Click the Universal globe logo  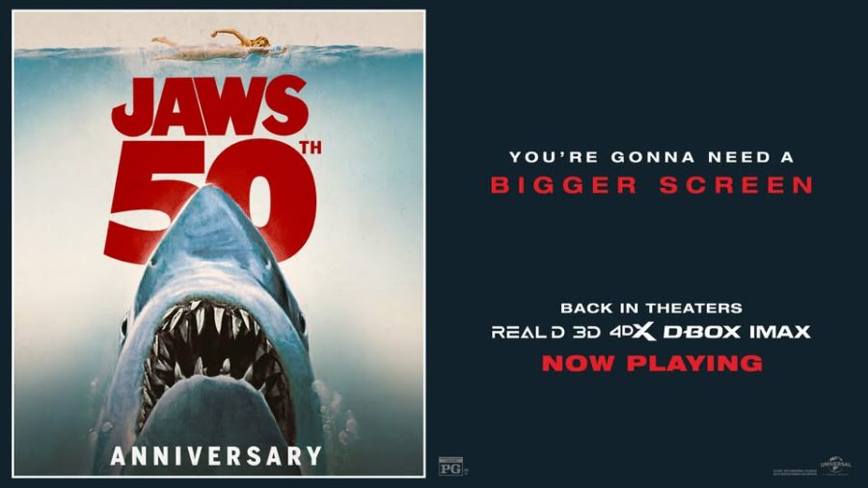pos(835,465)
